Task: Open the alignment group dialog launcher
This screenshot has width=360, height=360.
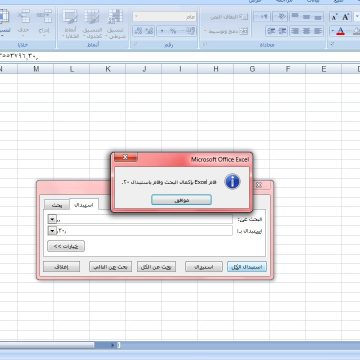Action: [x=205, y=44]
